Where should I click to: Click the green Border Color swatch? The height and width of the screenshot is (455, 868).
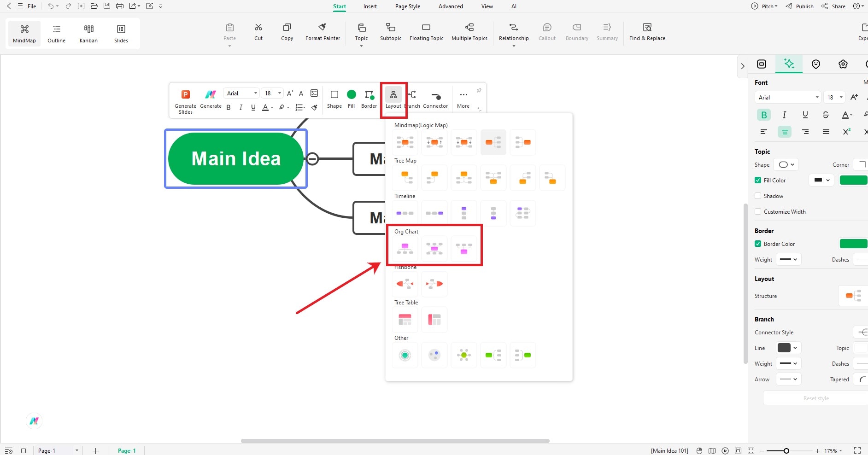[x=854, y=244]
